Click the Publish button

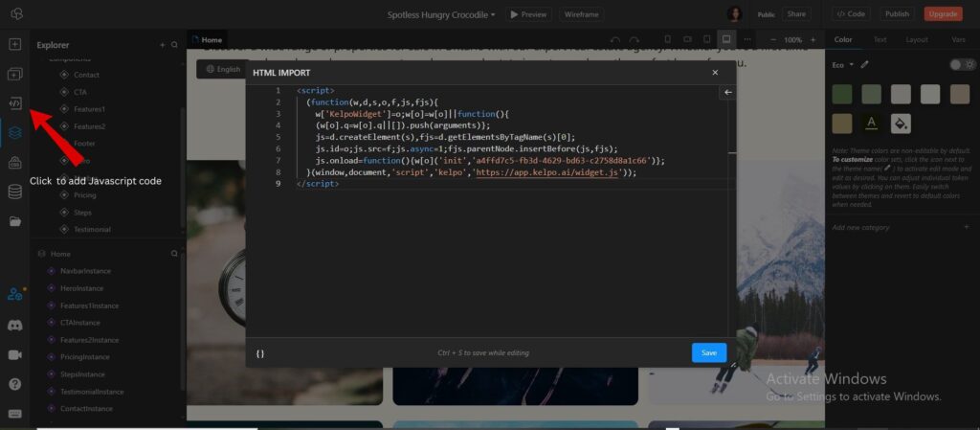pyautogui.click(x=897, y=13)
